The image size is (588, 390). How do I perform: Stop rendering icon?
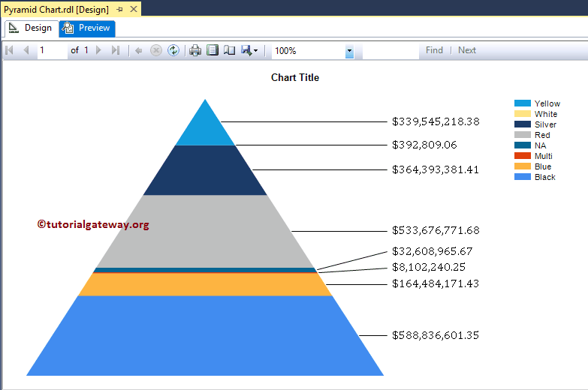[x=156, y=50]
